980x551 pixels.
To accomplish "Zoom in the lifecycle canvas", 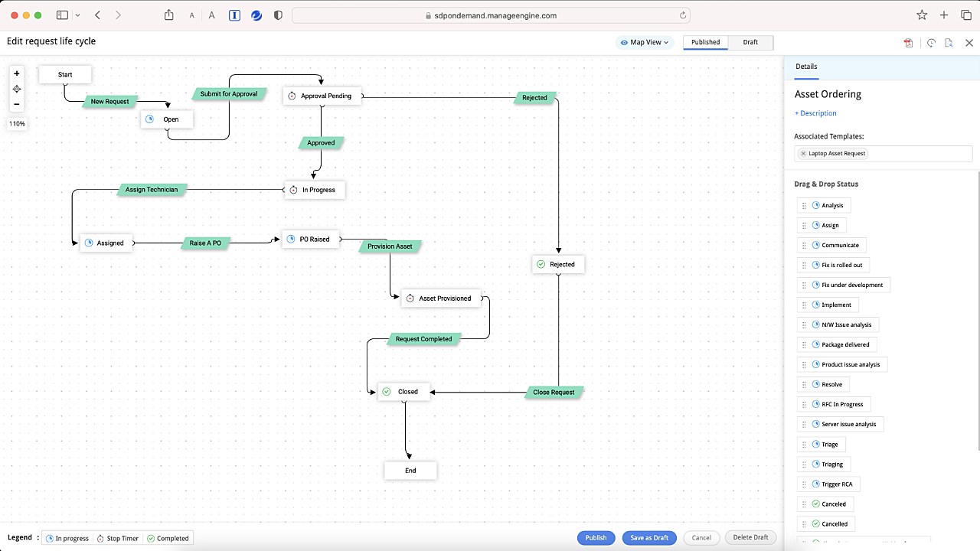I will 17,73.
